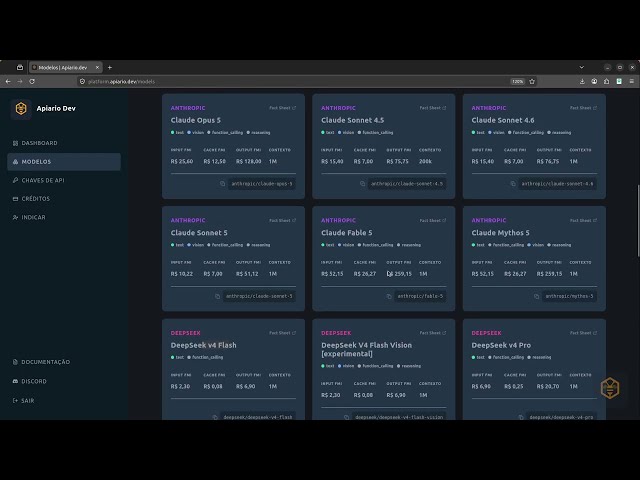Viewport: 640px width, 480px height.
Task: Reload the page with refresh icon
Action: coord(32,82)
